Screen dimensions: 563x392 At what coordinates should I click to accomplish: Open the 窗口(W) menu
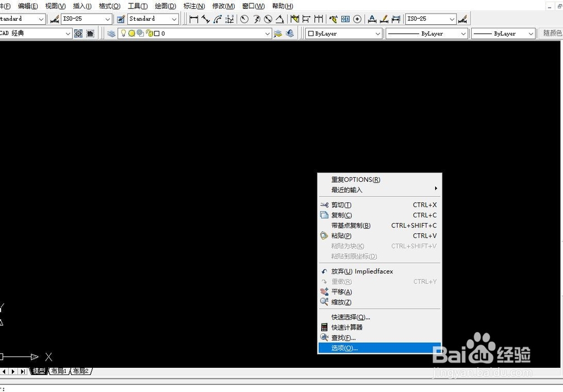click(x=253, y=6)
